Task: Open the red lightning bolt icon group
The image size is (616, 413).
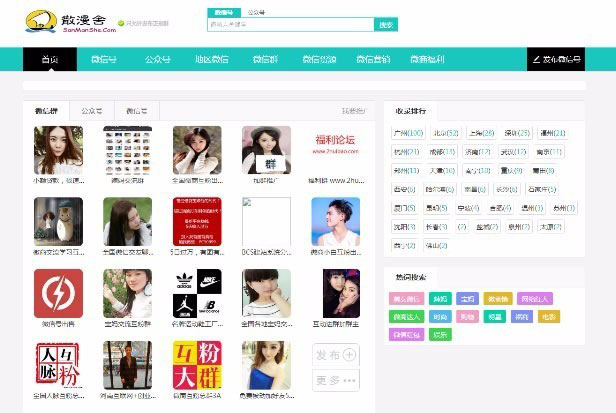Action: click(x=58, y=293)
